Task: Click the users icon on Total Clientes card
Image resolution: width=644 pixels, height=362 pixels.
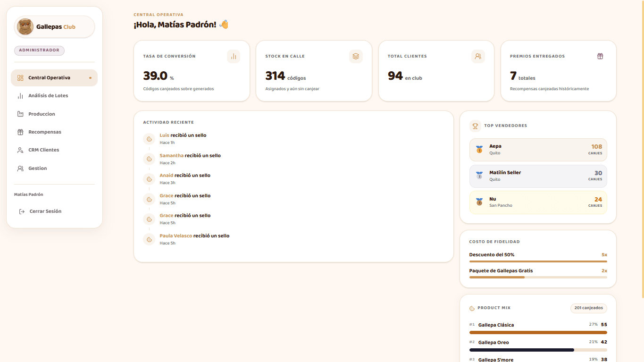Action: point(478,56)
